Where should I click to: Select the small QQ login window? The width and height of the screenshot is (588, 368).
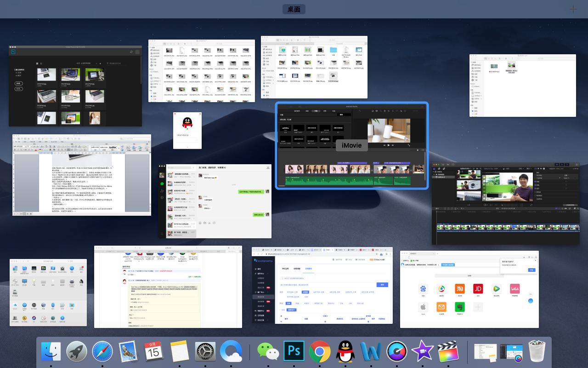click(187, 130)
